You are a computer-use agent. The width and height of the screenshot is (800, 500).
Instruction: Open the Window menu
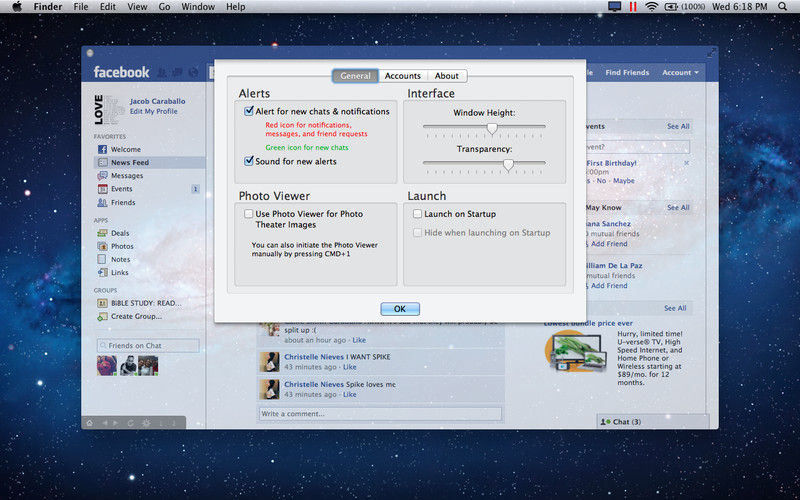pos(198,7)
